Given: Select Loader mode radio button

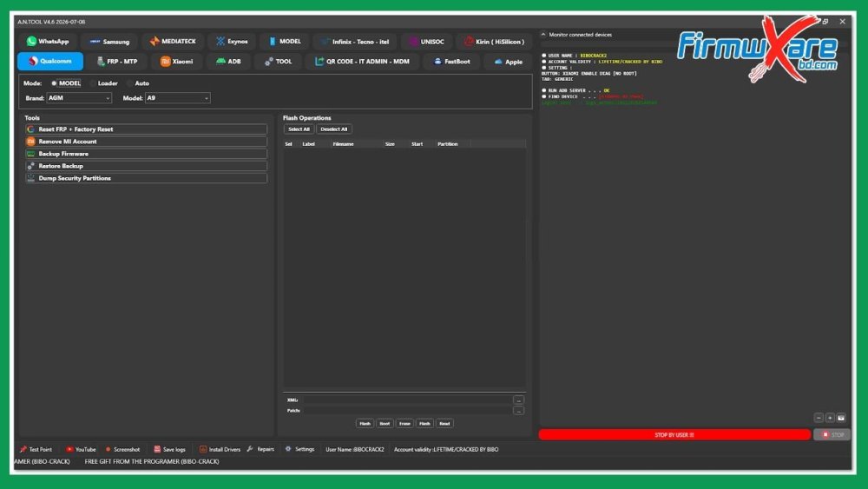Looking at the screenshot, I should pyautogui.click(x=104, y=83).
